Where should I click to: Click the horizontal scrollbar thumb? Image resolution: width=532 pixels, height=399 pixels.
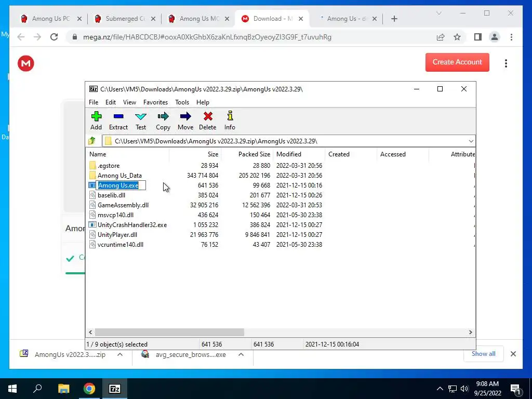point(169,332)
